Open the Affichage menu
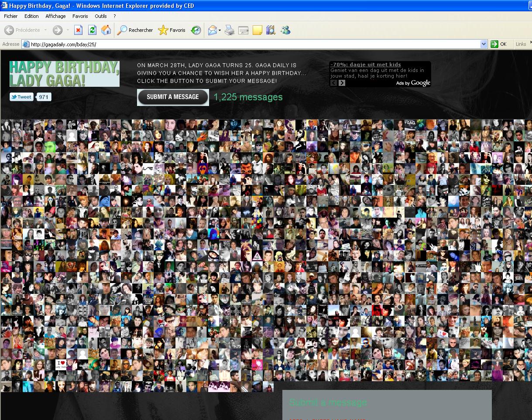This screenshot has height=420, width=532. coord(55,16)
